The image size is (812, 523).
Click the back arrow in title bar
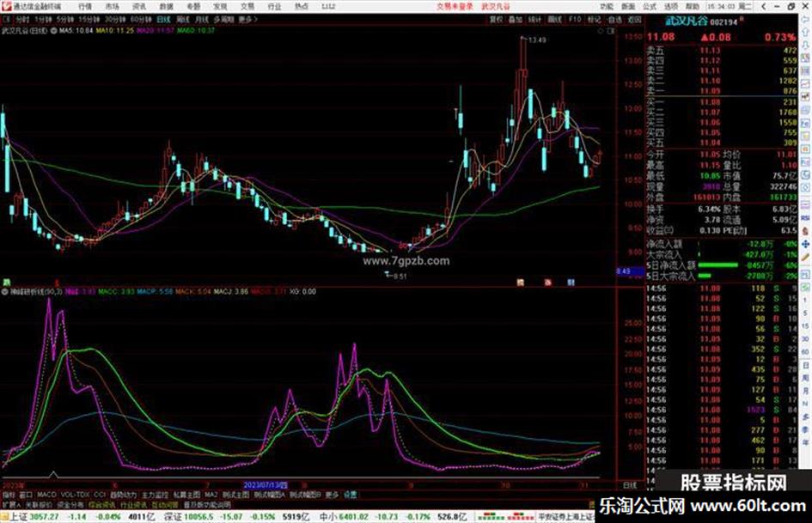pyautogui.click(x=763, y=6)
